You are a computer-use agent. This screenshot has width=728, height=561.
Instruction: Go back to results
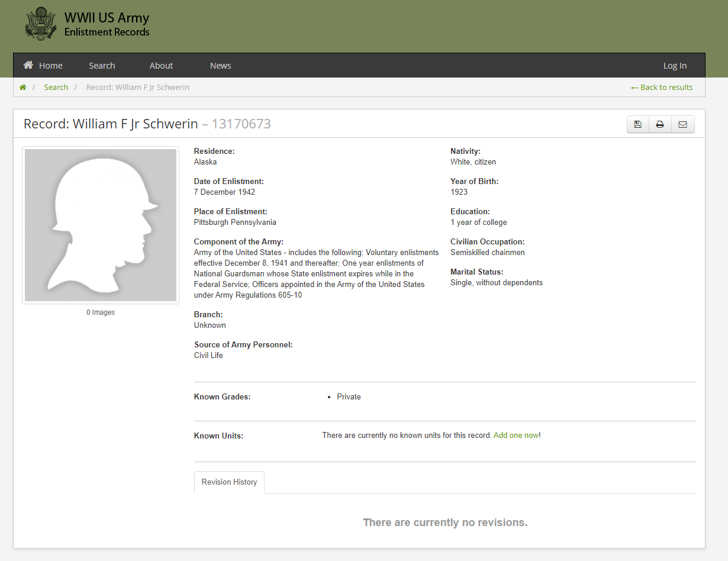point(662,88)
